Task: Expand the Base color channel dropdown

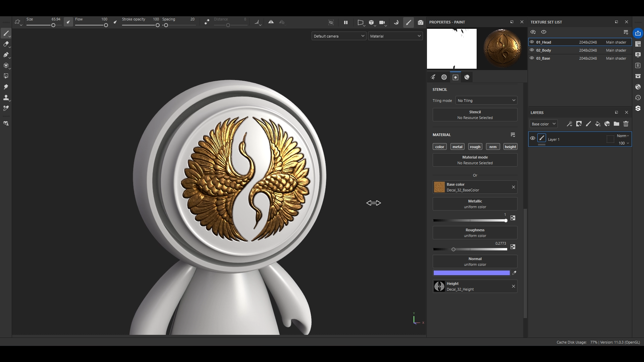Action: pos(543,124)
